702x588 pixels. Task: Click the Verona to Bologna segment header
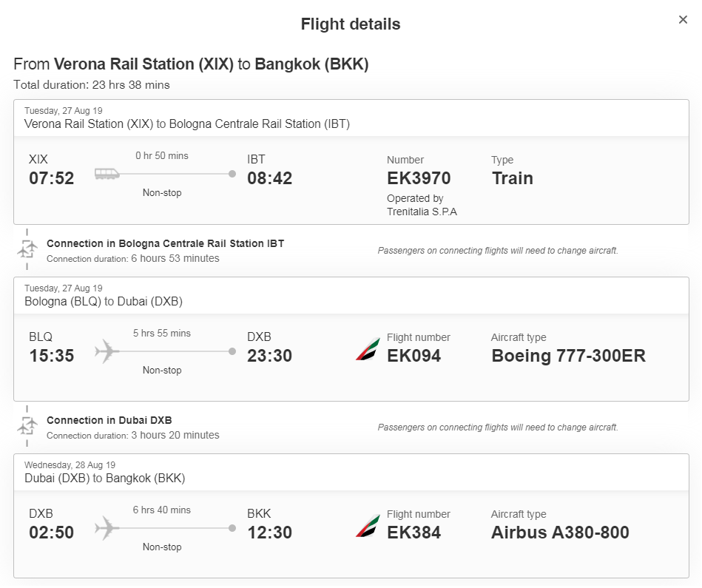(x=187, y=124)
